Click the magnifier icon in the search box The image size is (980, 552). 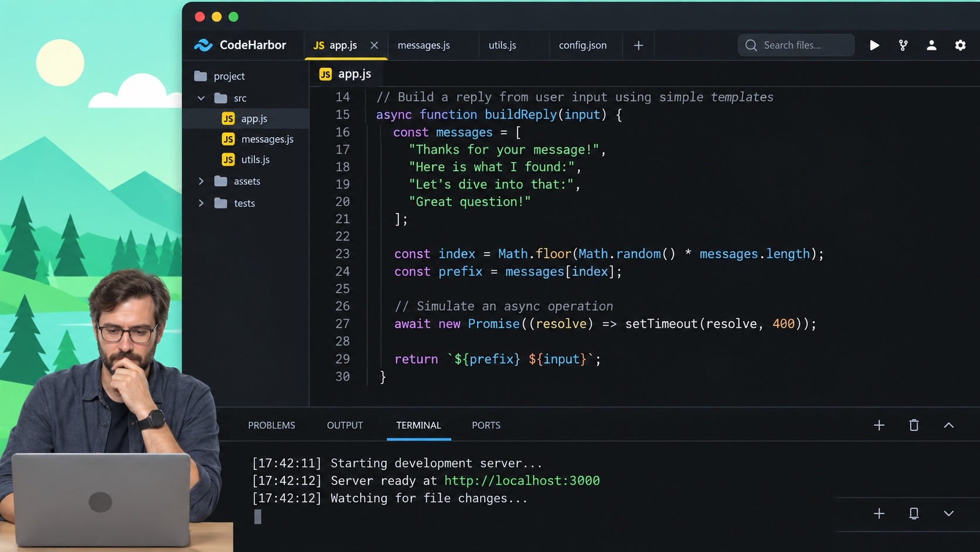pyautogui.click(x=751, y=45)
